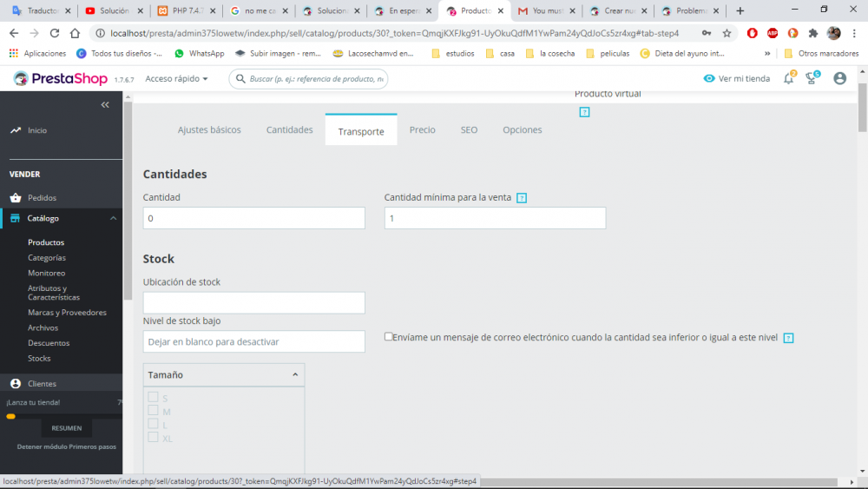Open Descuentos submenu item

pos(49,343)
